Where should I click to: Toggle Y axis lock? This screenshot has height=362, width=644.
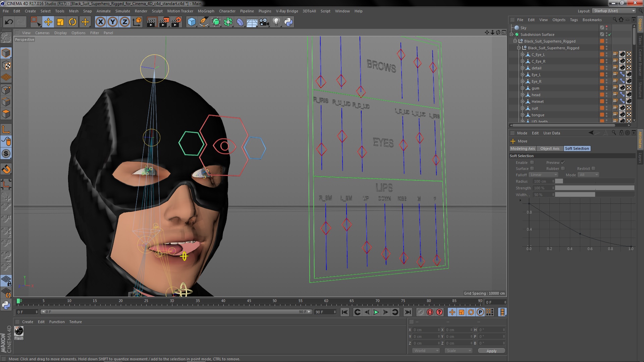coord(113,22)
